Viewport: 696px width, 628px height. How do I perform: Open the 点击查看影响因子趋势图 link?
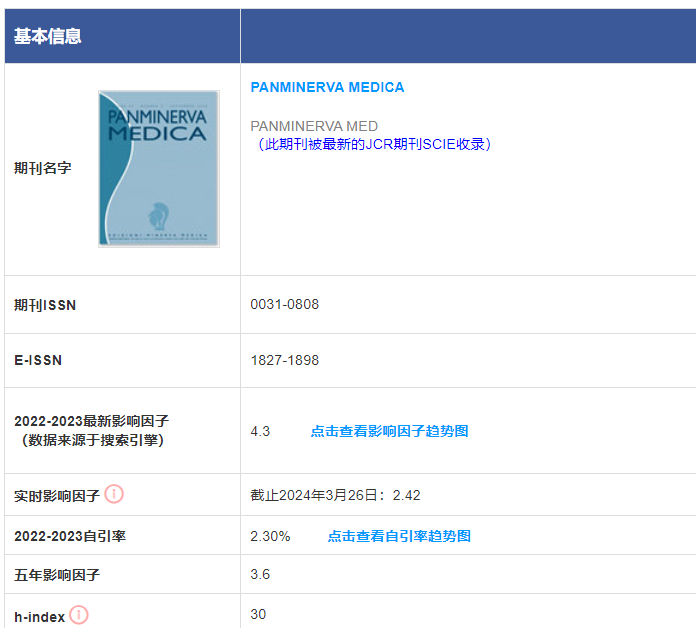[x=389, y=431]
